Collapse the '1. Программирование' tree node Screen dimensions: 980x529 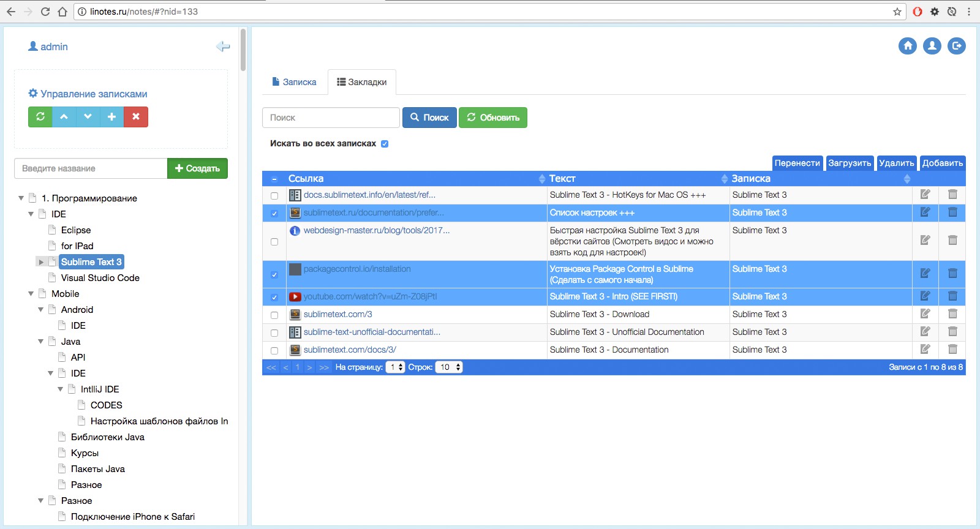21,198
